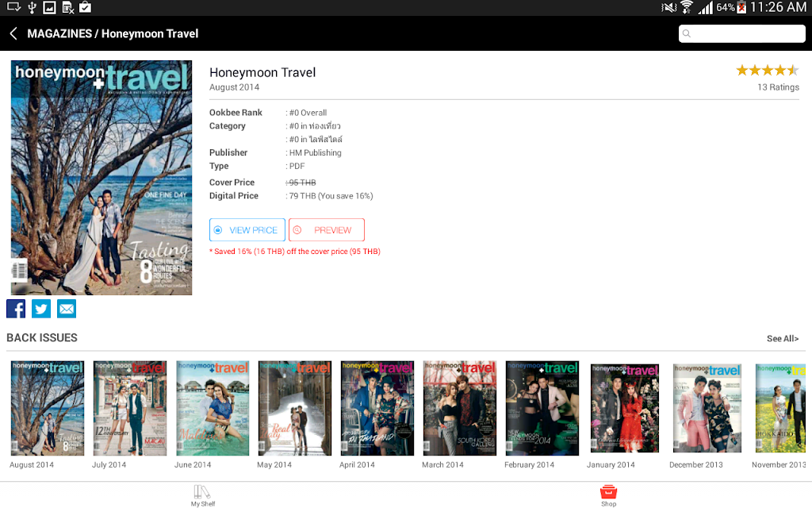812x508 pixels.
Task: Open the picture notification icon
Action: pyautogui.click(x=50, y=7)
